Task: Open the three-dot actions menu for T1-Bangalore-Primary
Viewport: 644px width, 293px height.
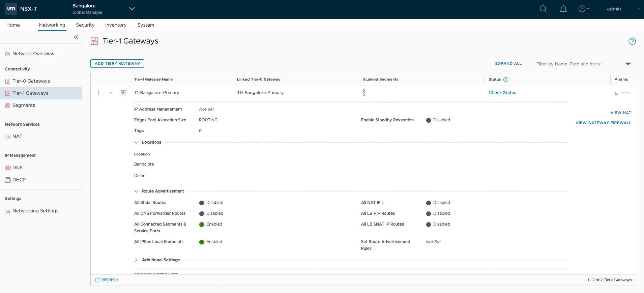Action: pos(98,93)
